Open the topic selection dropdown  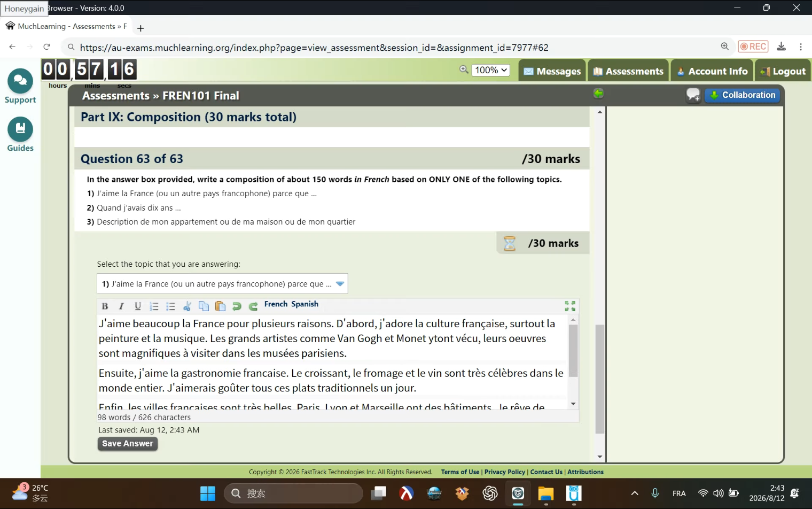click(x=222, y=284)
